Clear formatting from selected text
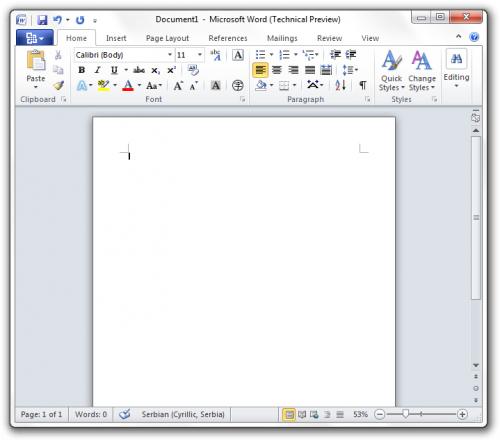This screenshot has width=500, height=440. pyautogui.click(x=193, y=70)
